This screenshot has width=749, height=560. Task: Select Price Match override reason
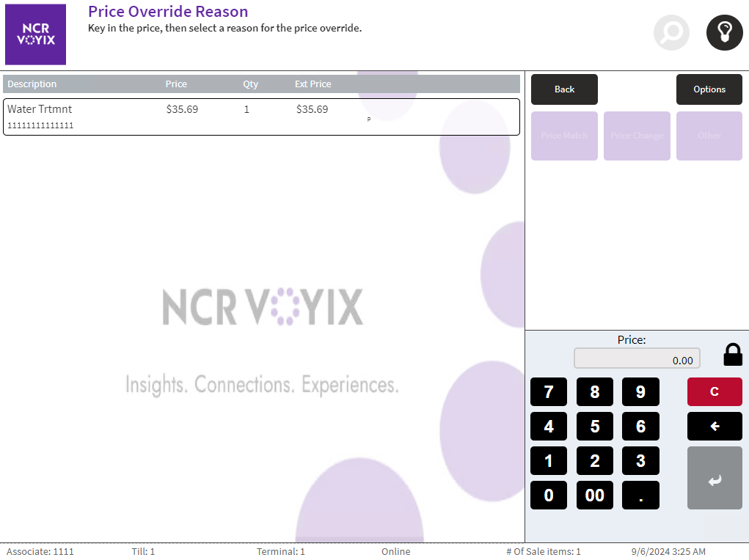564,136
